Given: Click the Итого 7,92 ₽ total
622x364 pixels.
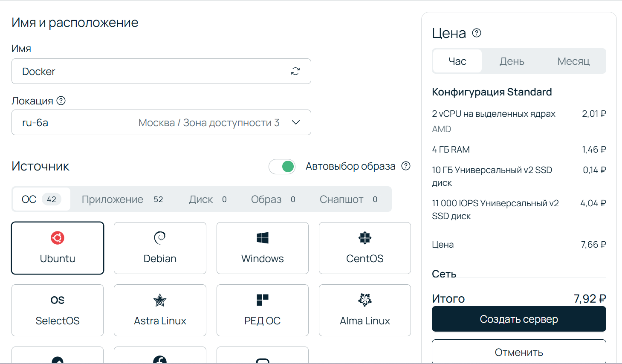Looking at the screenshot, I should (519, 298).
